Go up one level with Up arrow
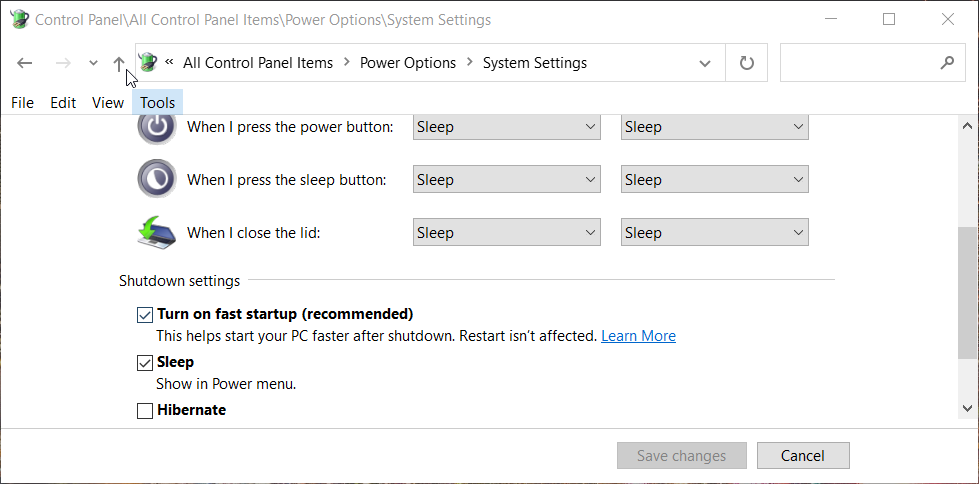The width and height of the screenshot is (979, 484). click(119, 63)
